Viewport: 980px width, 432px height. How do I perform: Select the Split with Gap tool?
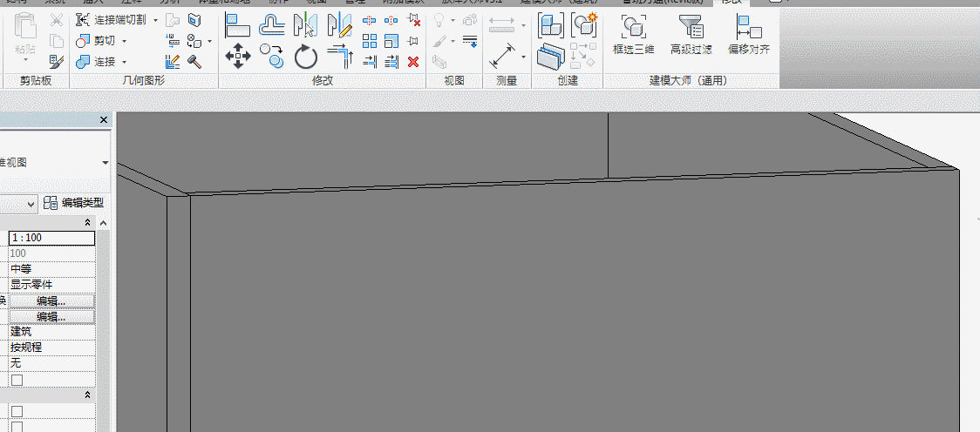coord(391,21)
